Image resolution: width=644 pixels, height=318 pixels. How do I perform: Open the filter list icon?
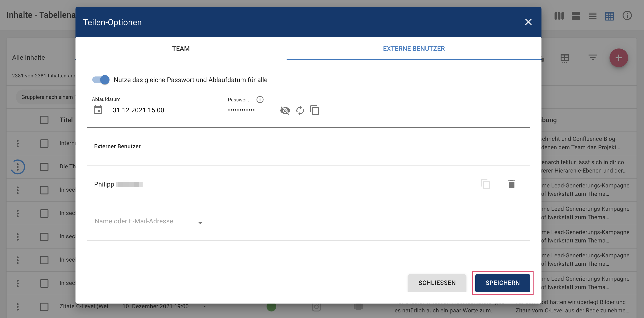click(x=593, y=58)
